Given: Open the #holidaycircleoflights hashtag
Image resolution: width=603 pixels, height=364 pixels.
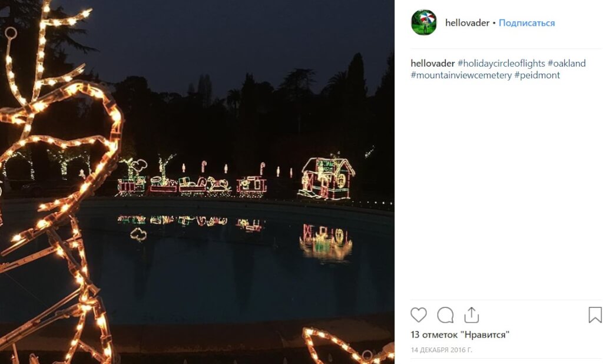Looking at the screenshot, I should tap(501, 64).
